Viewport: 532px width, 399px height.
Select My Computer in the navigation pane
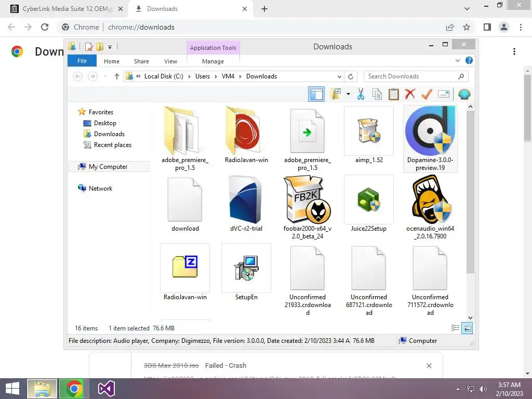108,167
